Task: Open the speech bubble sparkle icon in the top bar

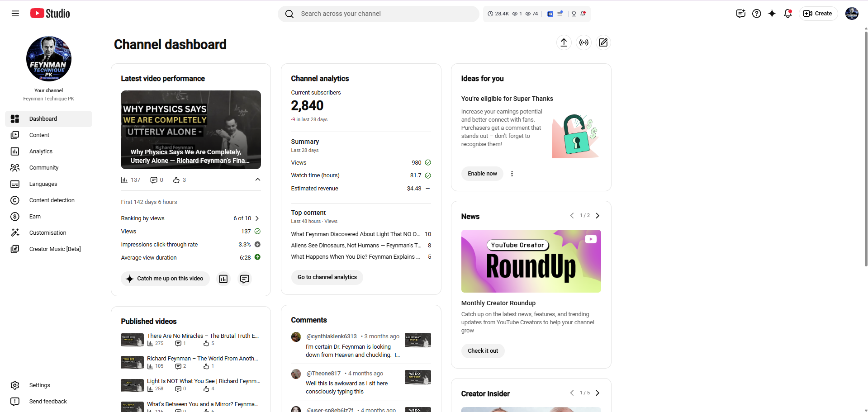Action: tap(740, 14)
